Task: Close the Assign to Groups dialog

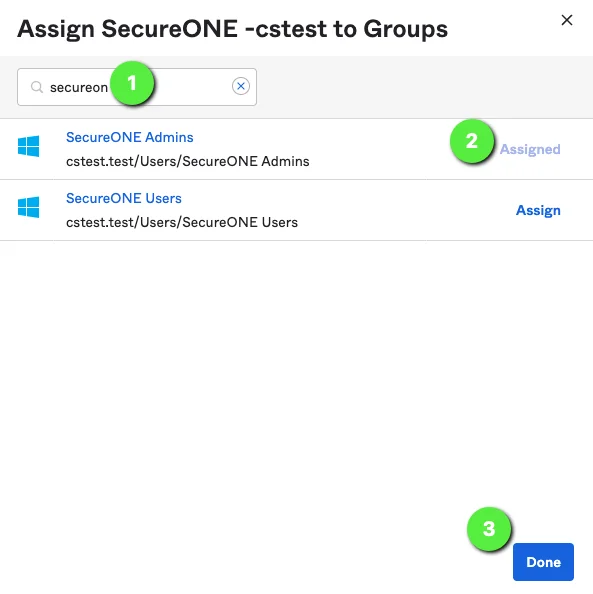Action: coord(566,20)
